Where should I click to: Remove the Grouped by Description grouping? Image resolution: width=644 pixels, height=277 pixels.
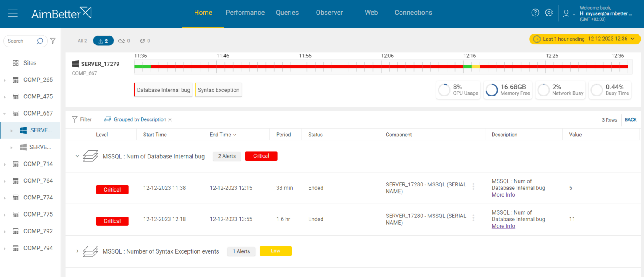point(170,119)
